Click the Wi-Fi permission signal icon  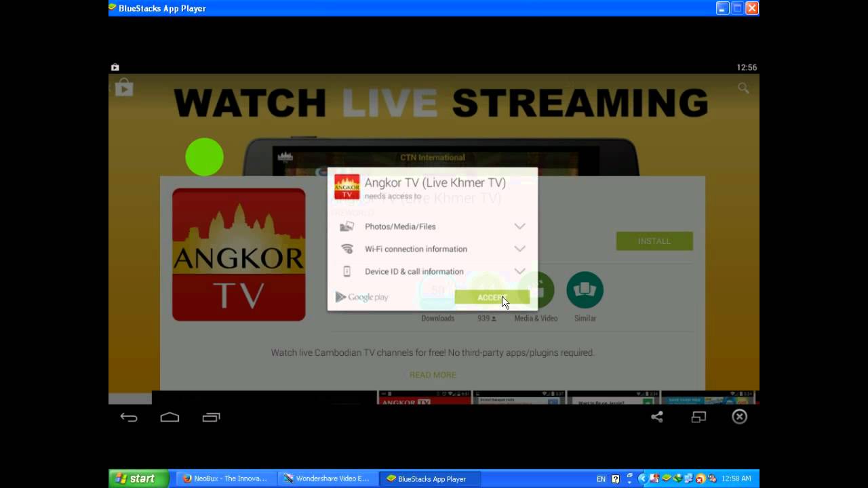(x=347, y=249)
